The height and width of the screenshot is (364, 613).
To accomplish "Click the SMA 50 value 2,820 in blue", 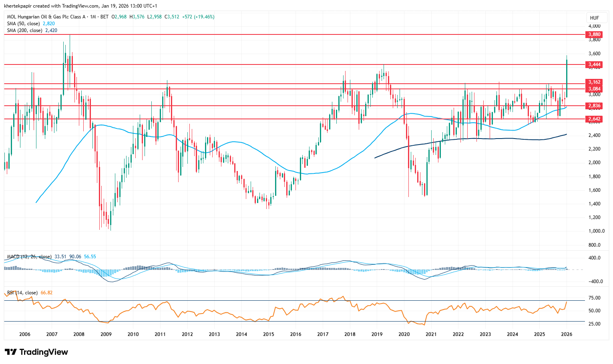I will coord(49,24).
